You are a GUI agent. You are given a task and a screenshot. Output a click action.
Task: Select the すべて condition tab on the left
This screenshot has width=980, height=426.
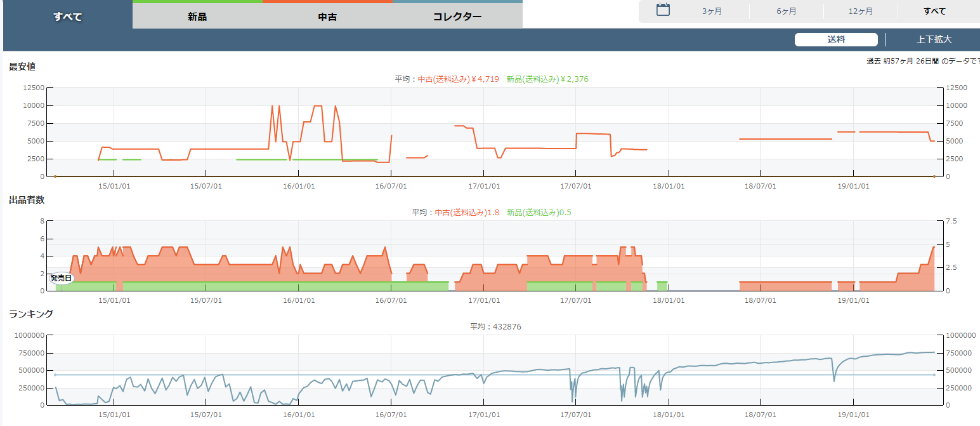point(67,17)
